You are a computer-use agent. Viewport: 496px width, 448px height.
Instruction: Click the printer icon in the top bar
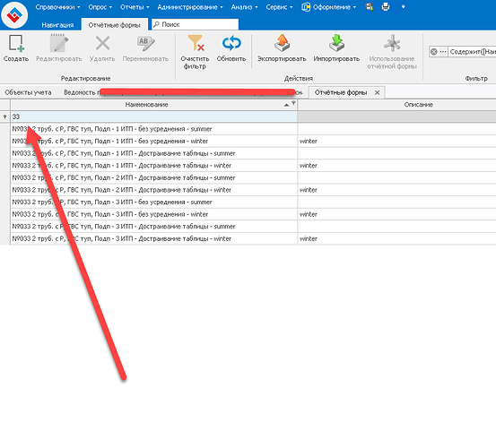[x=386, y=7]
